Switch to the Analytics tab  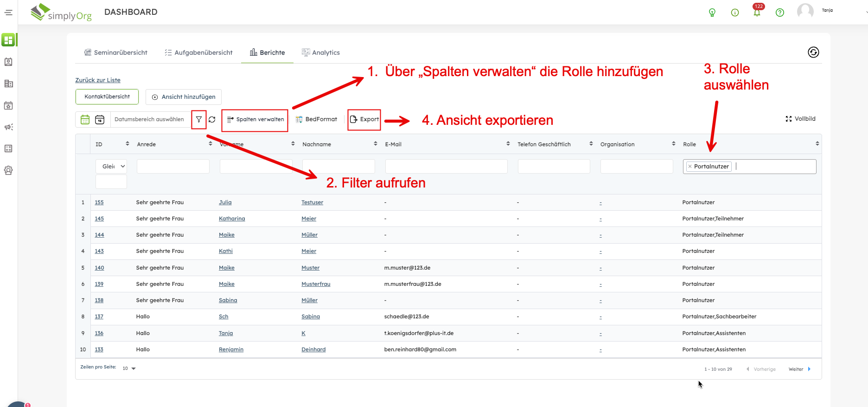(321, 52)
